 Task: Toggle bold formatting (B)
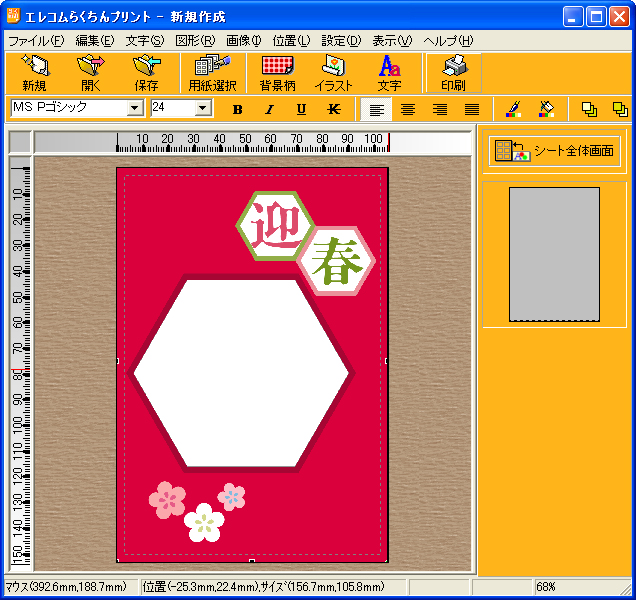click(x=238, y=109)
